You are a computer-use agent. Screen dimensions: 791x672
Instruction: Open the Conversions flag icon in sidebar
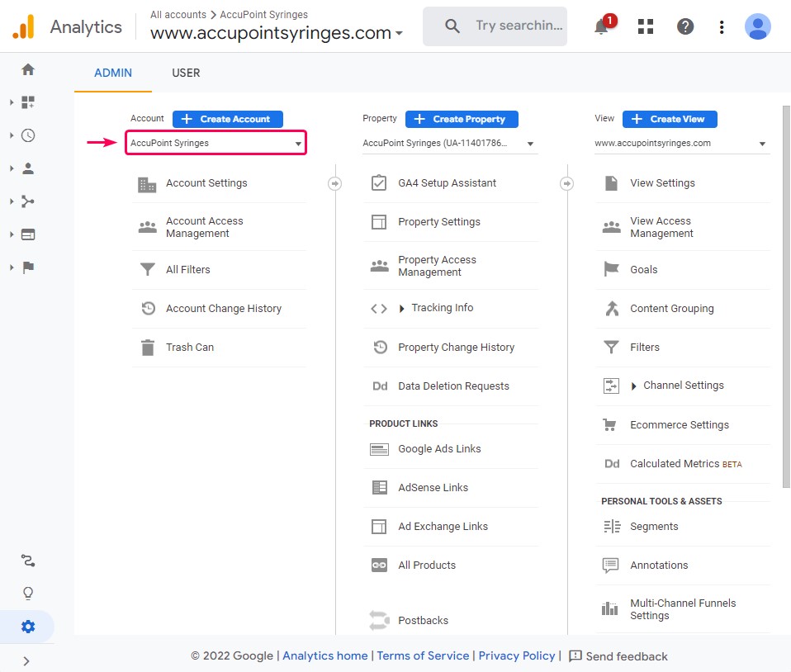[28, 267]
